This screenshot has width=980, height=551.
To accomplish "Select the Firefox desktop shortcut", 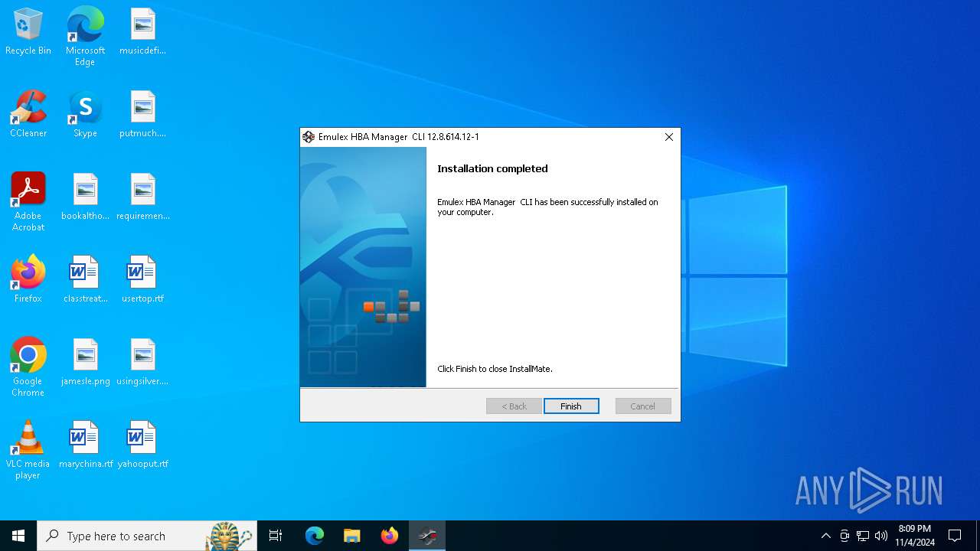I will pos(28,280).
